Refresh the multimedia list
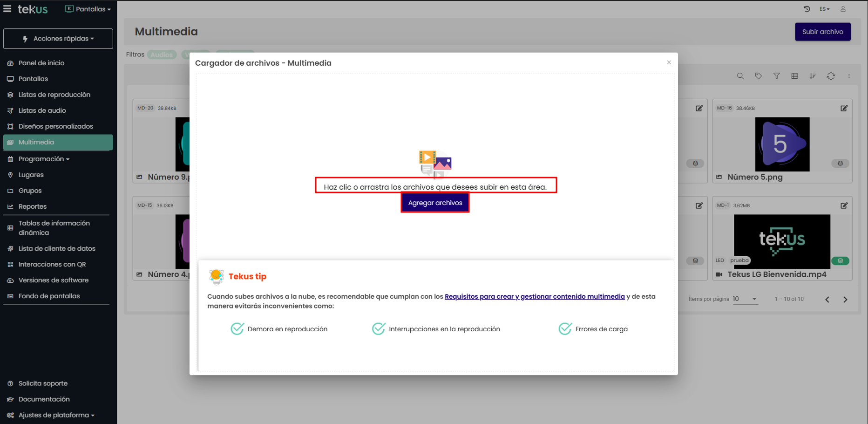The height and width of the screenshot is (424, 868). [x=831, y=76]
